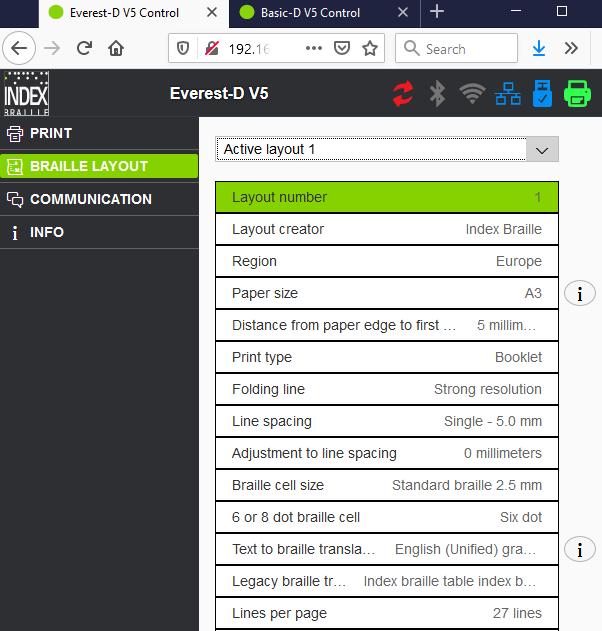602x631 pixels.
Task: Click the browser Search field
Action: tap(456, 48)
